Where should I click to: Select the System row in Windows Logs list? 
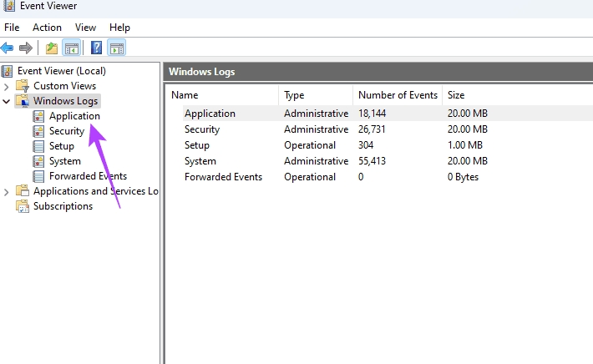point(200,161)
